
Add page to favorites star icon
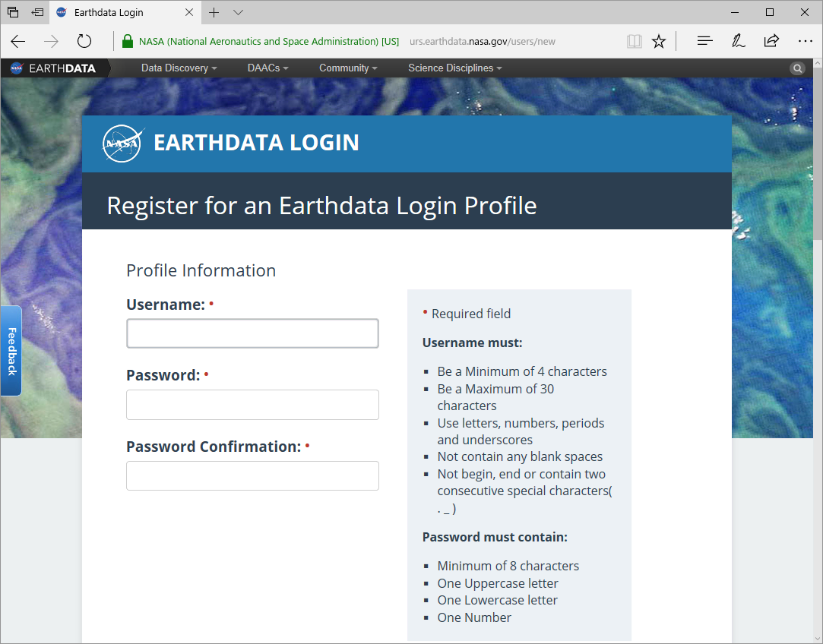pyautogui.click(x=659, y=41)
